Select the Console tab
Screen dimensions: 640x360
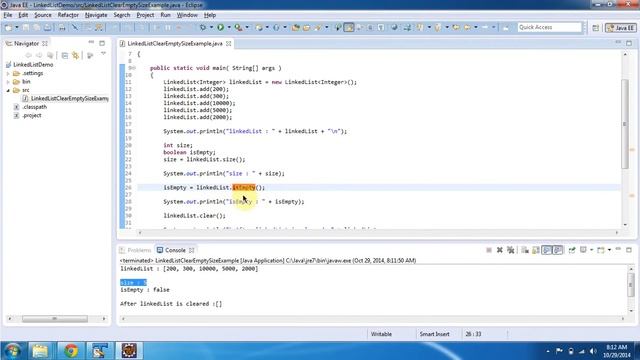[x=175, y=250]
